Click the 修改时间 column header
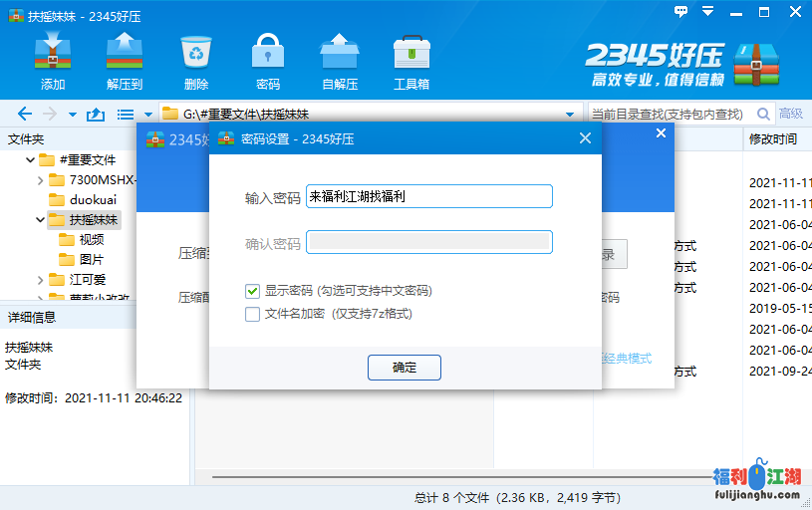 773,139
